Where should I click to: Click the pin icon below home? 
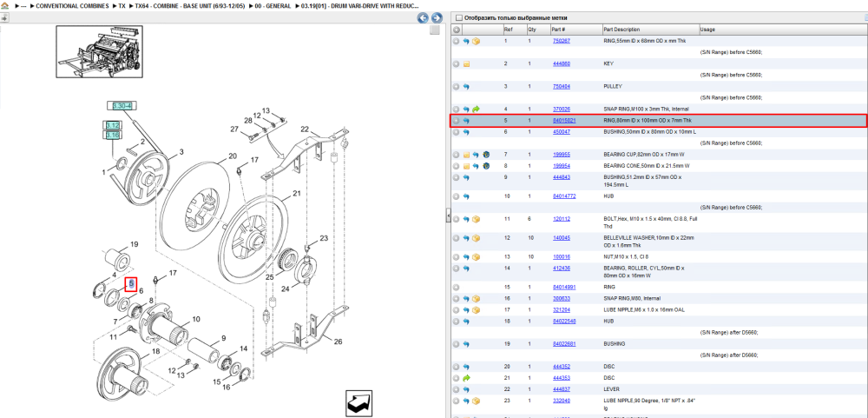(x=4, y=17)
